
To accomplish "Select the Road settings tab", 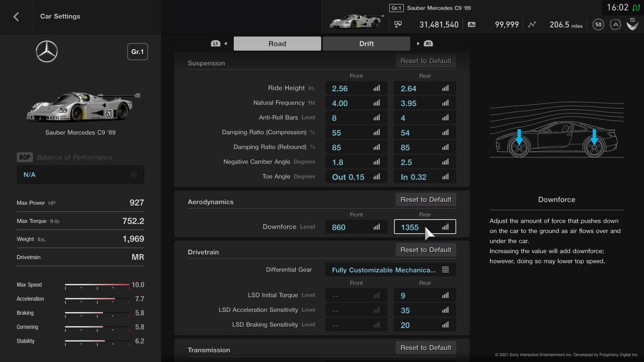I will pyautogui.click(x=277, y=44).
